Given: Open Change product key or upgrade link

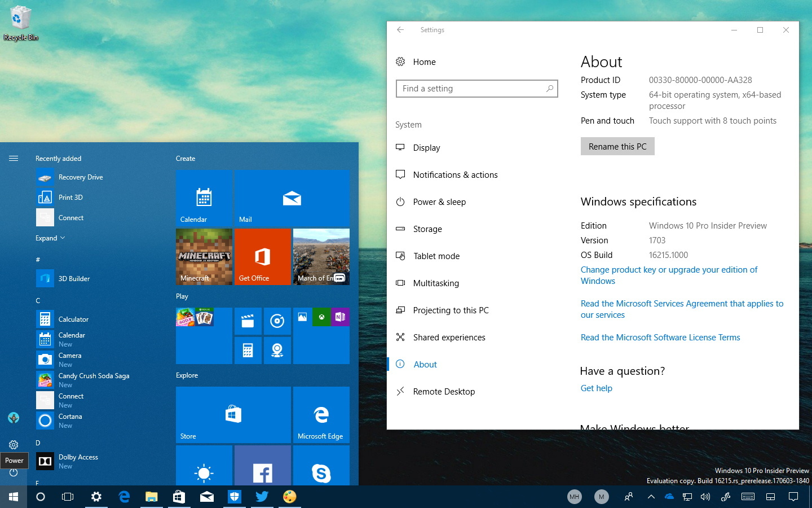Looking at the screenshot, I should [x=669, y=275].
